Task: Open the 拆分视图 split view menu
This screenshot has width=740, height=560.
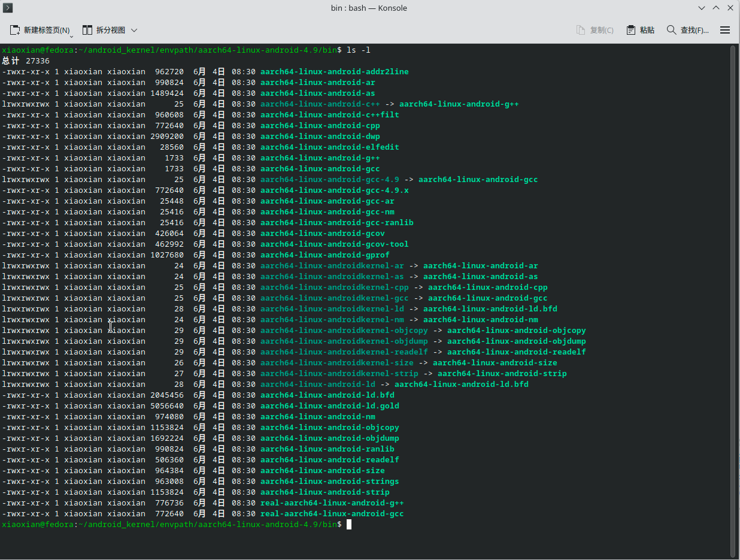Action: [110, 30]
